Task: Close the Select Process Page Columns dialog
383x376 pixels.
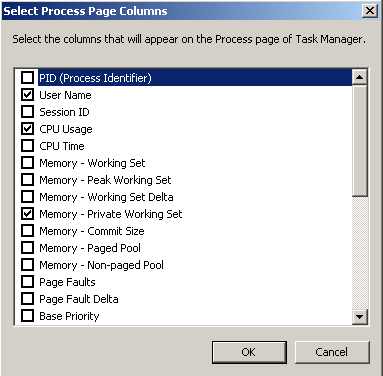Action: tap(370, 11)
